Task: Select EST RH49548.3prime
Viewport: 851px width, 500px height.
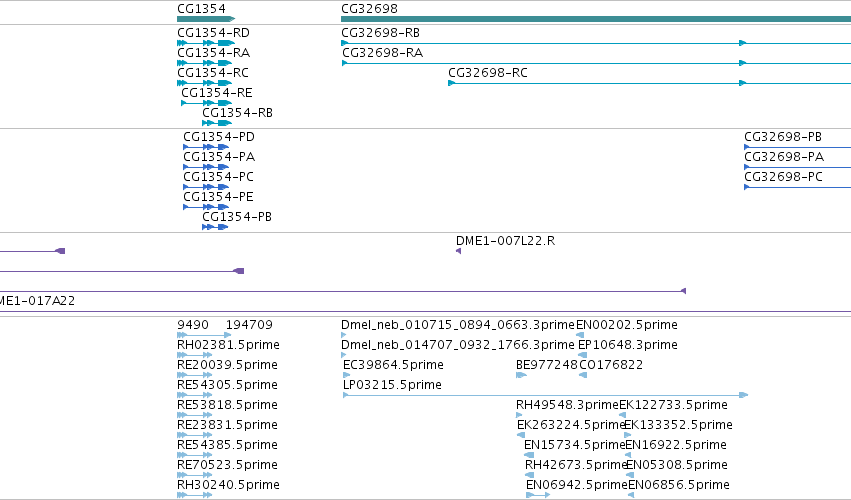Action: [567, 405]
